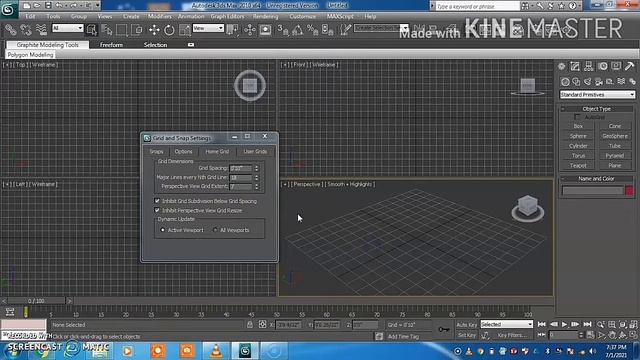Click the time slider 0/100 handle
The image size is (640, 360).
(36, 301)
